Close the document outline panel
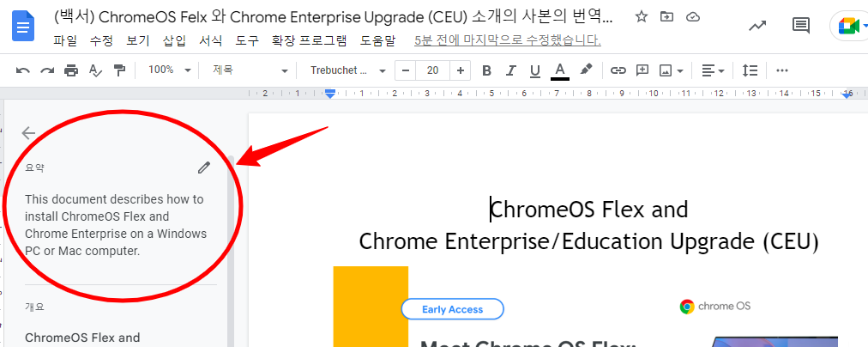Image resolution: width=868 pixels, height=347 pixels. point(28,133)
